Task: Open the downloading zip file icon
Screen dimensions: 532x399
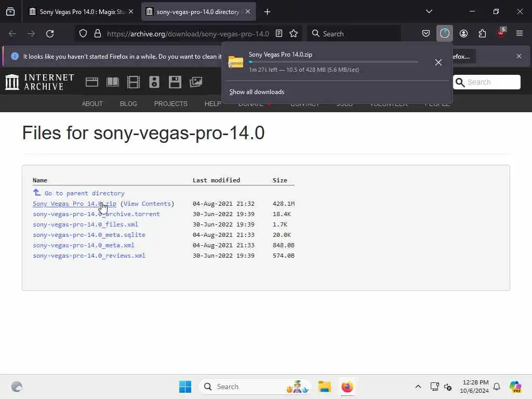Action: (x=236, y=62)
